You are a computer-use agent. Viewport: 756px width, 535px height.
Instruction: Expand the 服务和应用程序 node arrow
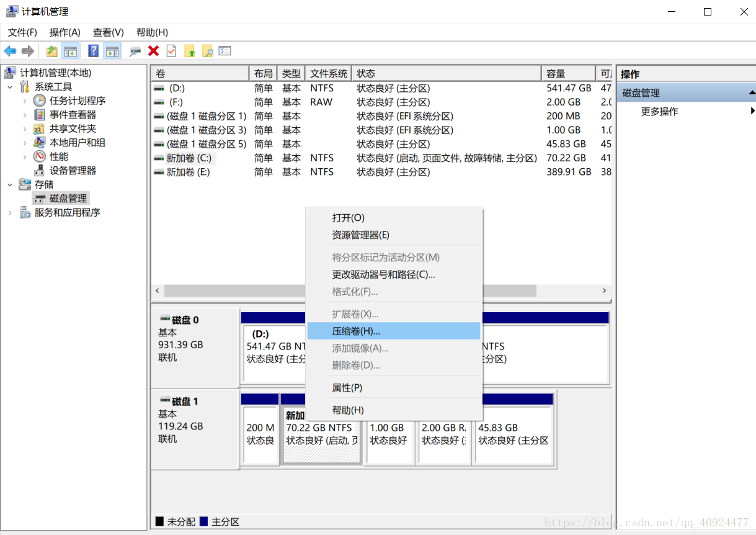coord(10,212)
